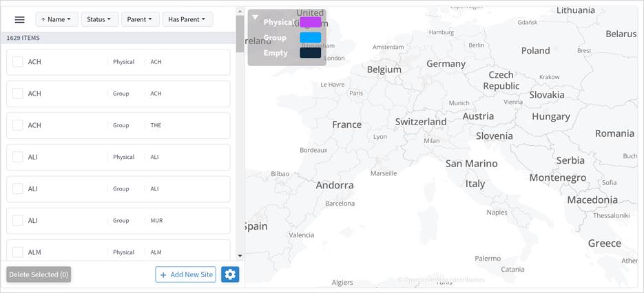Screen dimensions: 644x293
Task: Click the purple Physical legend swatch
Action: (x=311, y=22)
